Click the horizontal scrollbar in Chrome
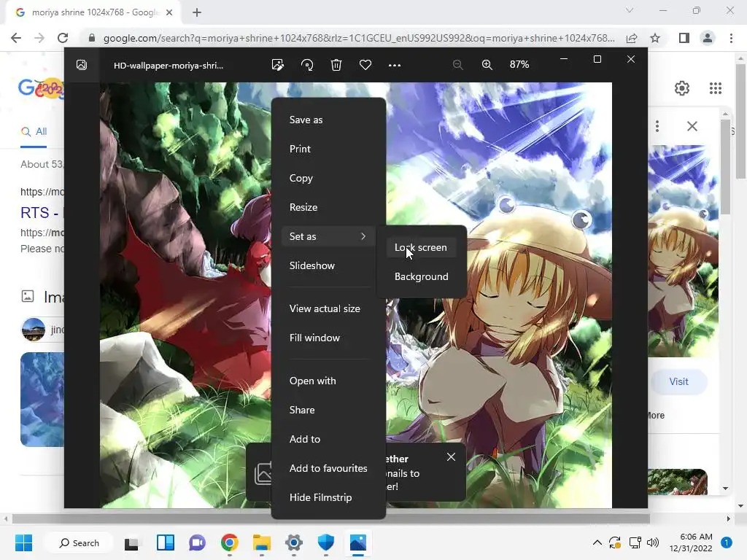Image resolution: width=747 pixels, height=560 pixels. click(330, 518)
